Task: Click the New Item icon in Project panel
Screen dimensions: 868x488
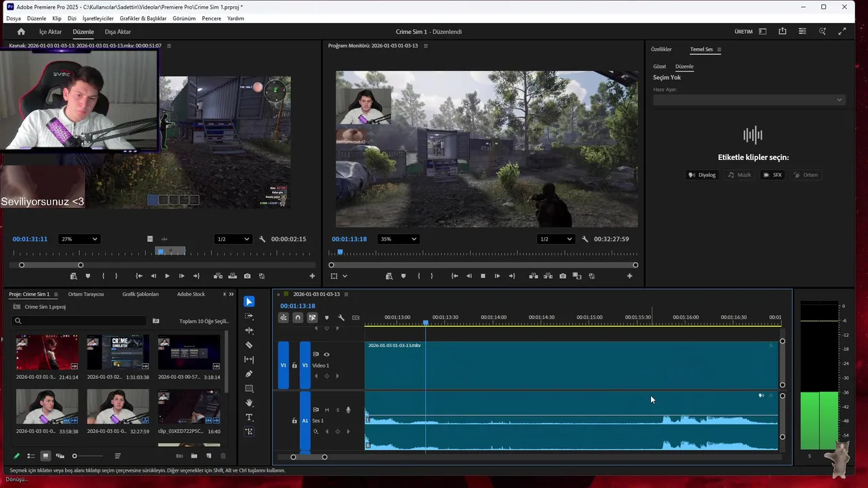Action: (209, 456)
